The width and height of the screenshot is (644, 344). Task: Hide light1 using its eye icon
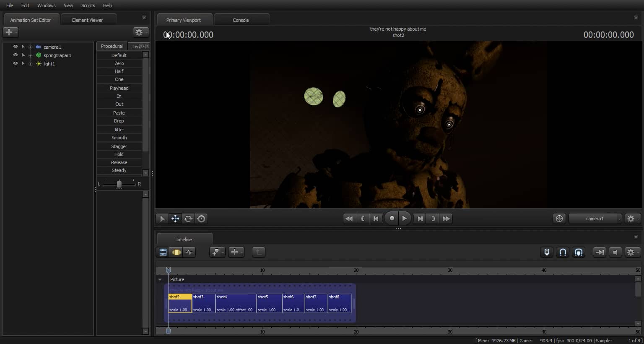(x=16, y=63)
